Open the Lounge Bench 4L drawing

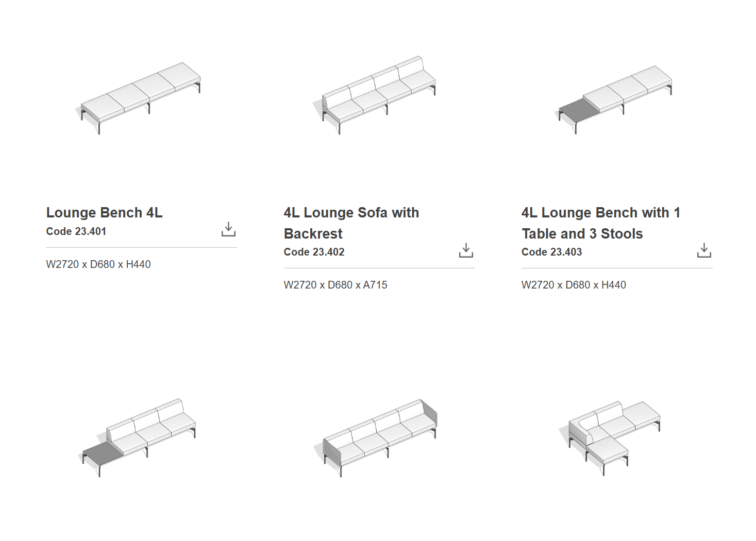[140, 97]
